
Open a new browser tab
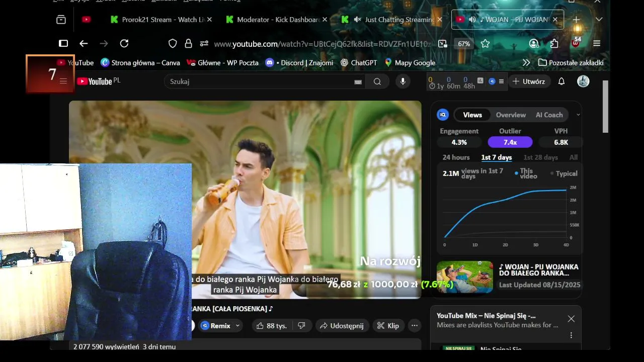pos(576,20)
